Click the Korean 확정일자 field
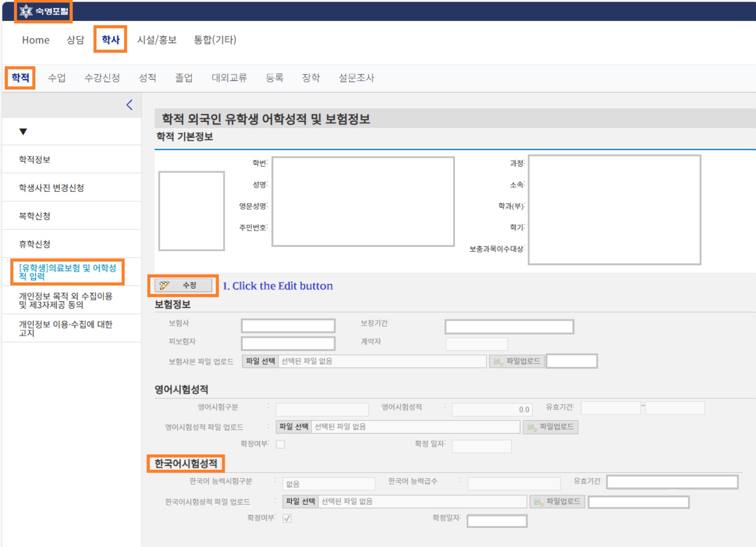Screen dimensions: 756x547 point(497,521)
